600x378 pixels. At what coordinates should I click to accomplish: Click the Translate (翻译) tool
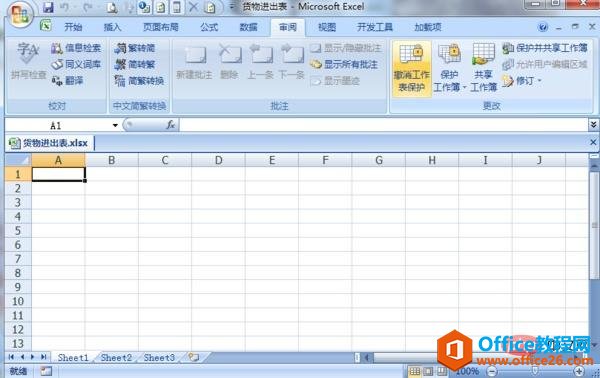point(67,81)
